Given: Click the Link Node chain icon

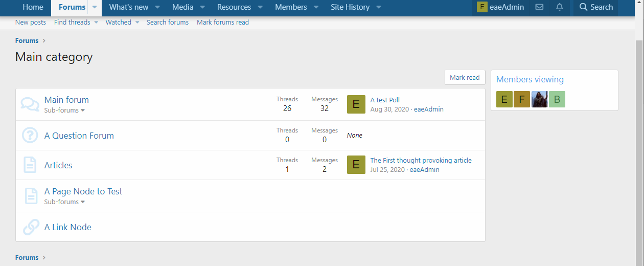Looking at the screenshot, I should pyautogui.click(x=31, y=227).
